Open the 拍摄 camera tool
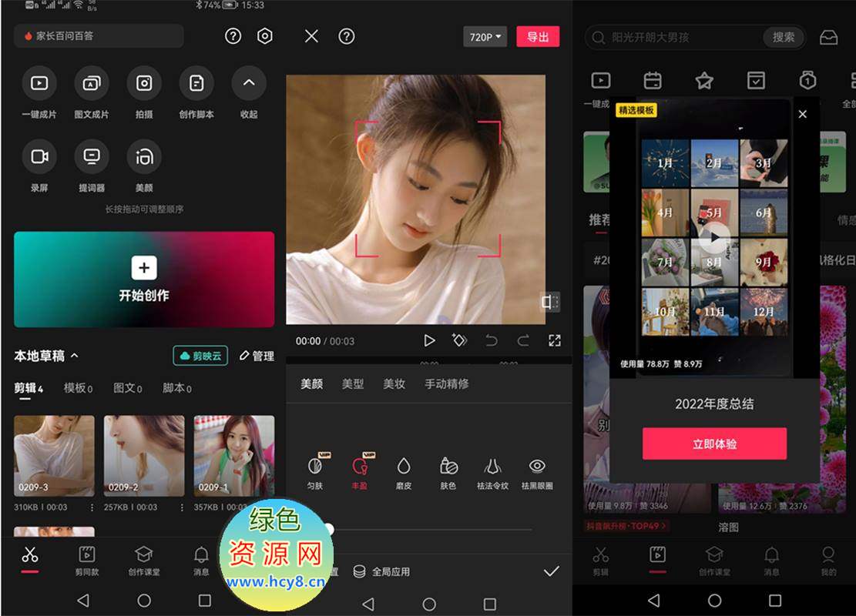The height and width of the screenshot is (616, 856). (x=144, y=83)
